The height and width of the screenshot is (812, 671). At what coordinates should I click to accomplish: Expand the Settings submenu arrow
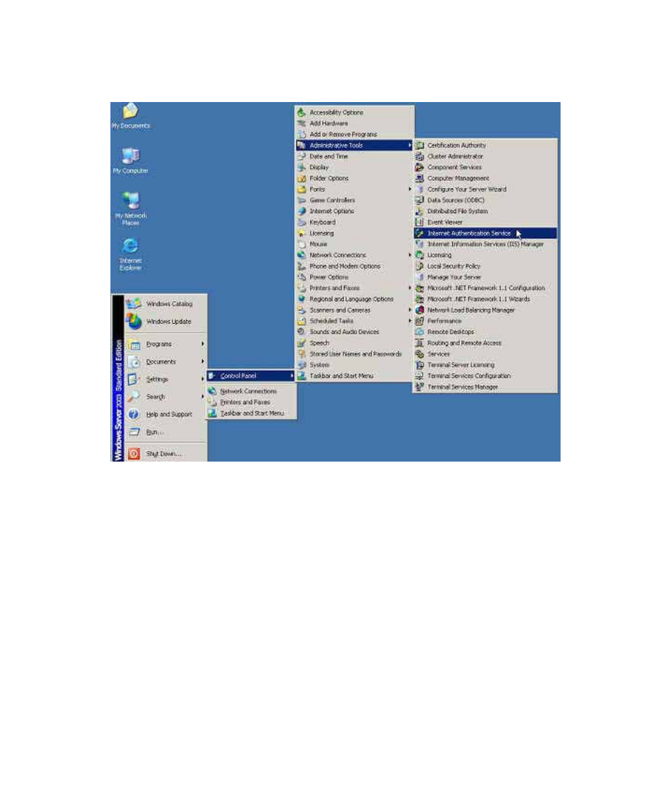click(203, 379)
